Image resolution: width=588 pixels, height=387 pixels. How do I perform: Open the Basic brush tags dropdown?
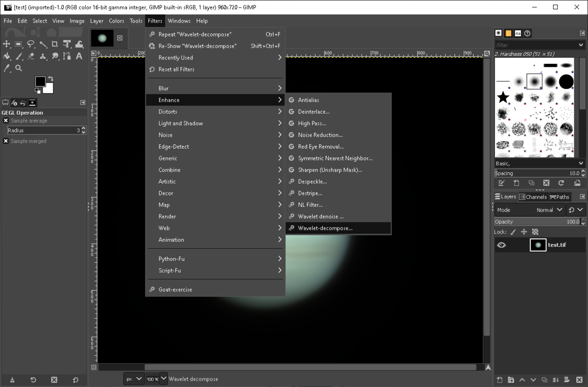tap(581, 163)
